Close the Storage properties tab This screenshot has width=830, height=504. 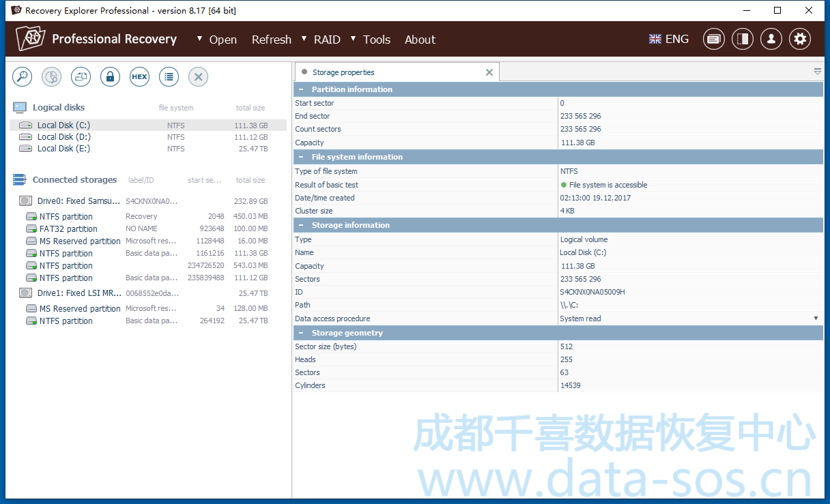489,72
